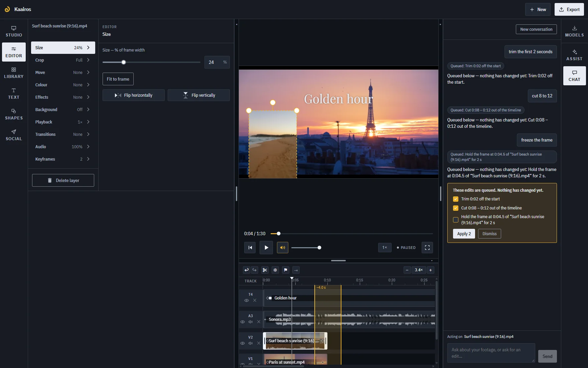Image resolution: width=588 pixels, height=368 pixels.
Task: Toggle the preview speaker mute button
Action: (283, 248)
